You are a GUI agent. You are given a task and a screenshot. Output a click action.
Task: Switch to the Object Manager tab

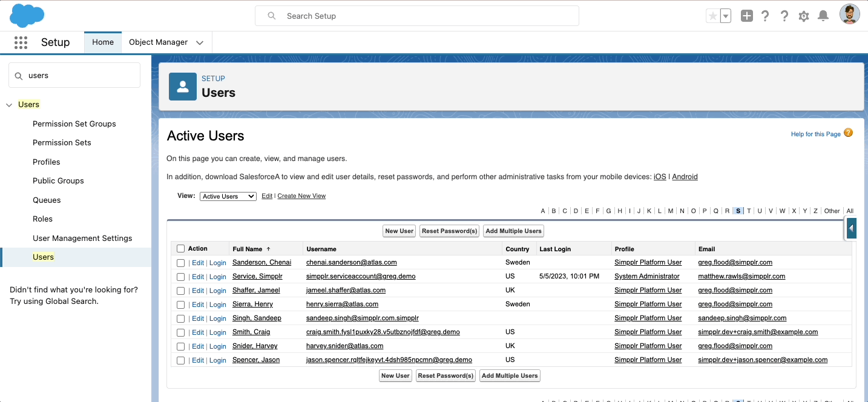(x=159, y=42)
